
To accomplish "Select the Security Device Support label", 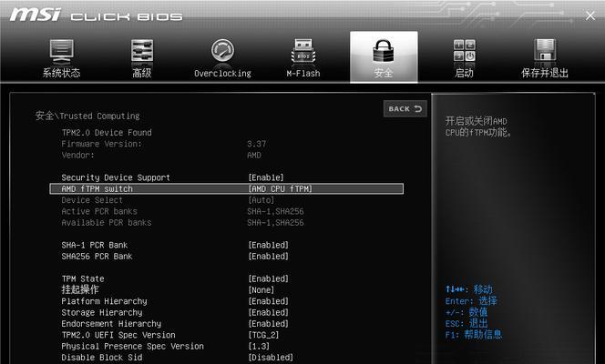I will coord(116,177).
